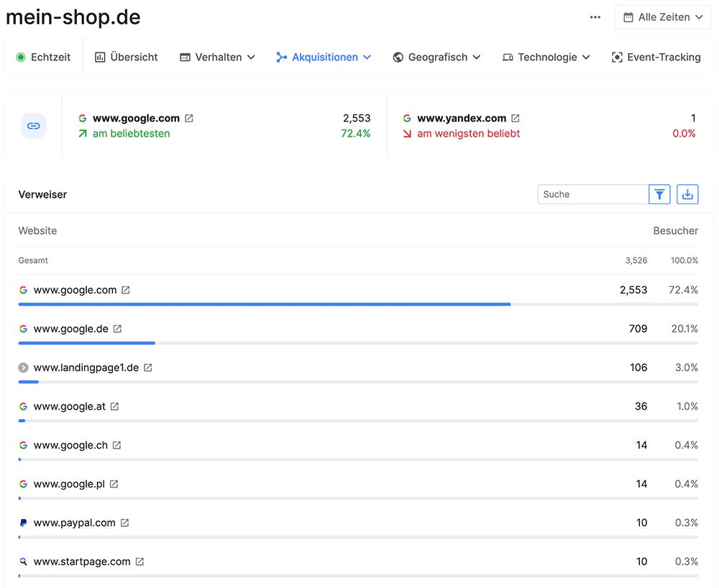
Task: Open the Akquisitionen menu
Action: tap(323, 57)
